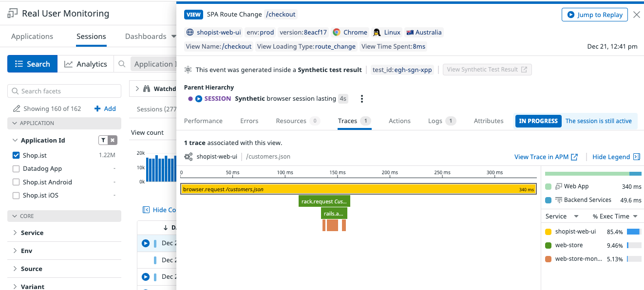Switch to the Actions tab
644x290 pixels.
pos(399,121)
